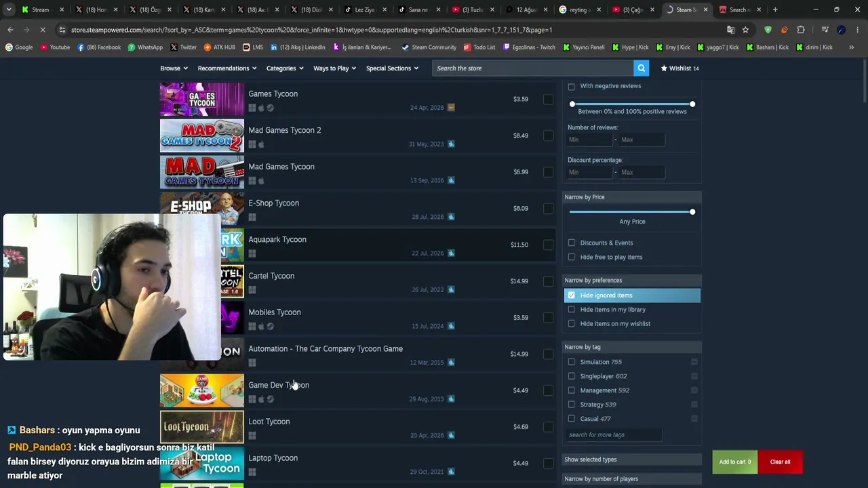Click the mixed review icon for Games Tycoon
This screenshot has width=868, height=488.
pos(451,107)
